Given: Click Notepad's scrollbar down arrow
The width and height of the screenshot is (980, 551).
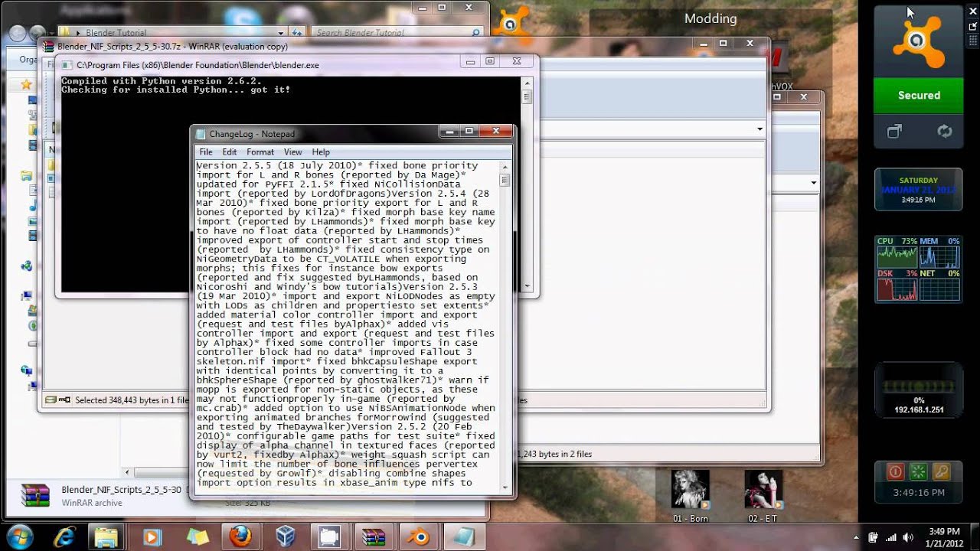Looking at the screenshot, I should click(505, 486).
